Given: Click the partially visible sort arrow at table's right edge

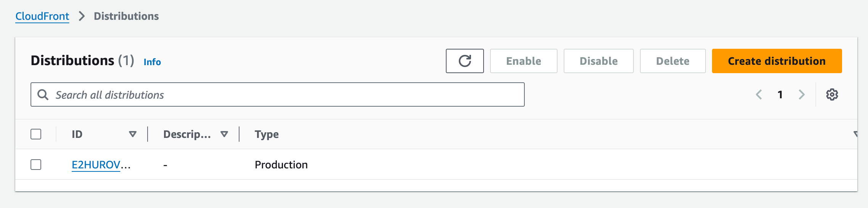Looking at the screenshot, I should click(855, 134).
